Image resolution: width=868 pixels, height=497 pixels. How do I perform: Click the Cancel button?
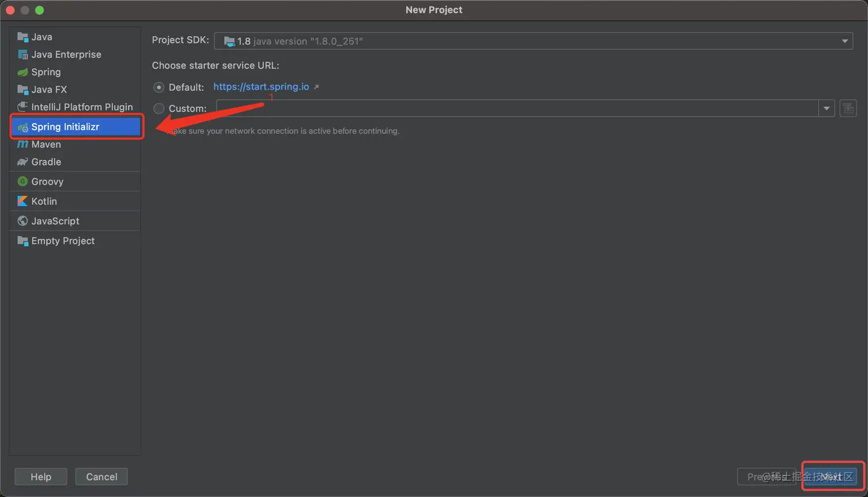(x=102, y=477)
